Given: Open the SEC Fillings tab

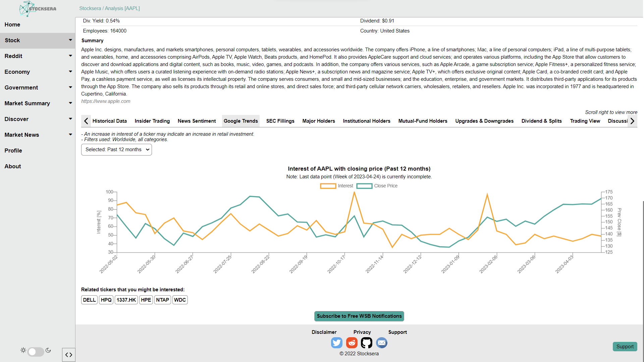Looking at the screenshot, I should coord(280,121).
